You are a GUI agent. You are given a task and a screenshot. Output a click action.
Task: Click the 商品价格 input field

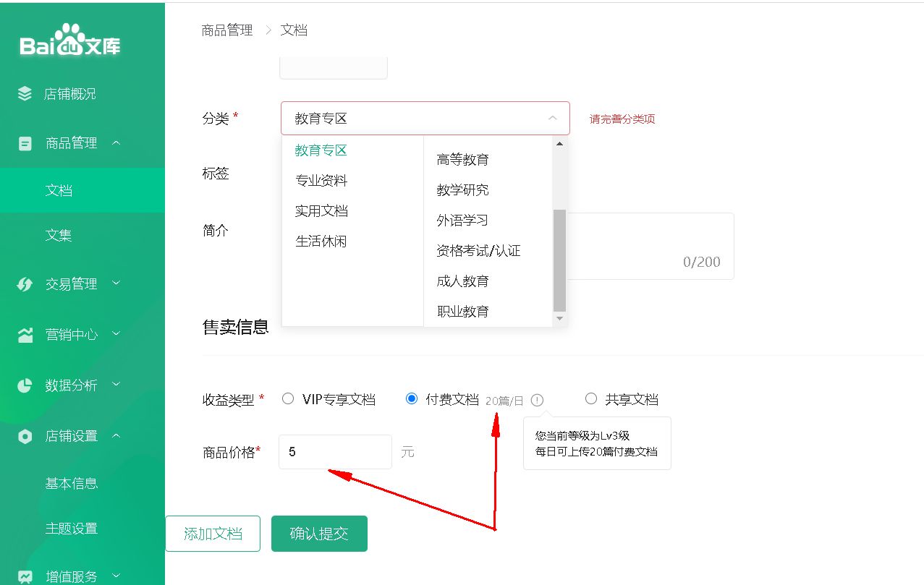pos(335,452)
